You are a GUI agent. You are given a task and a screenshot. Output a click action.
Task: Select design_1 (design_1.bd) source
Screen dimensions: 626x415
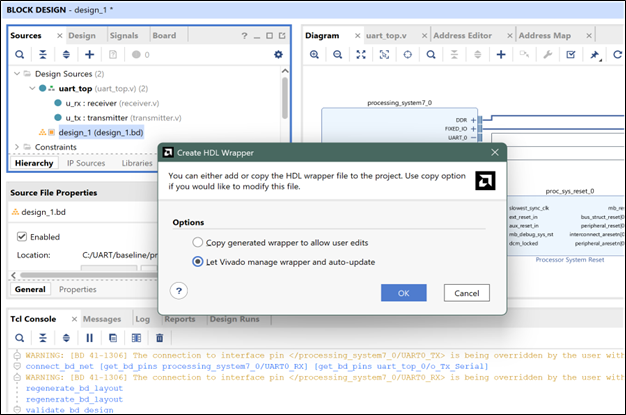click(101, 132)
